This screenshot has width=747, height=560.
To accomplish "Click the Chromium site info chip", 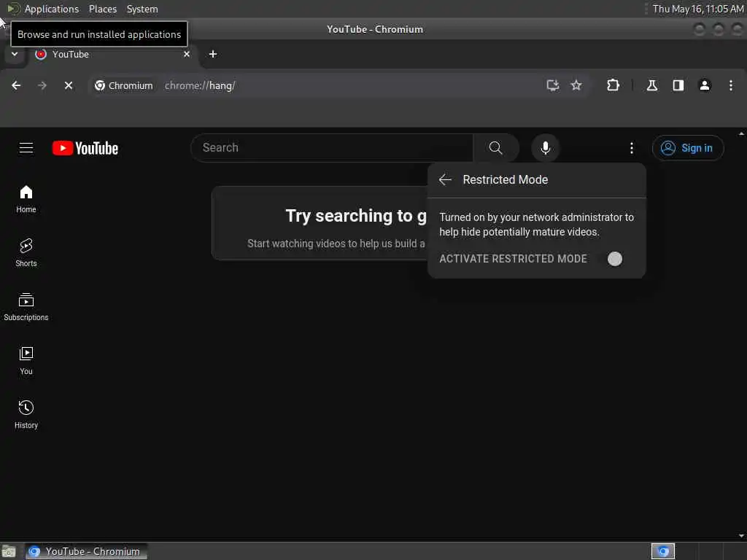I will [x=124, y=85].
